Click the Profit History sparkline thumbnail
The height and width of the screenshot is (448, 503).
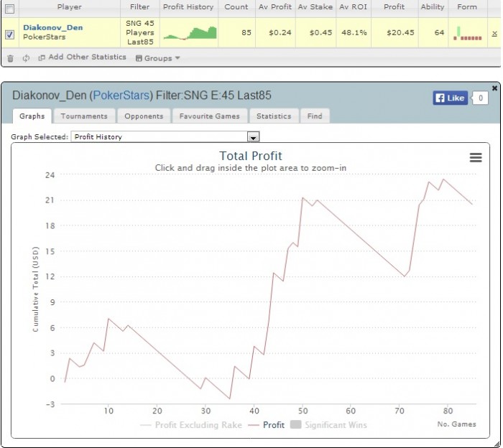(x=190, y=33)
